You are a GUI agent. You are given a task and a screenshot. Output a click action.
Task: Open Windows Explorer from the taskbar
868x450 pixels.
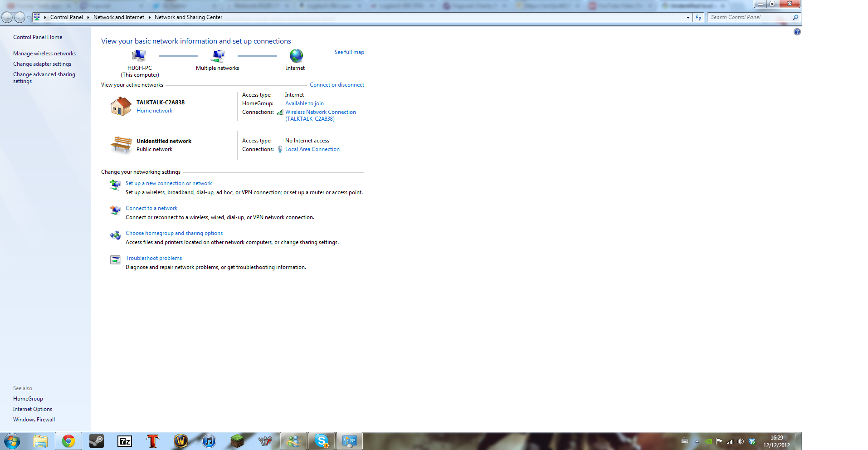tap(40, 441)
